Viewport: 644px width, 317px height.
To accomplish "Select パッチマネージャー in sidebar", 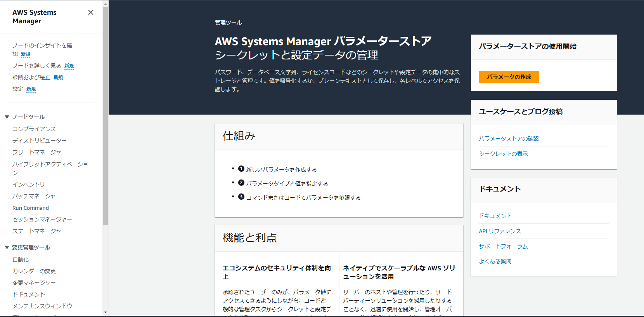I will pos(37,196).
